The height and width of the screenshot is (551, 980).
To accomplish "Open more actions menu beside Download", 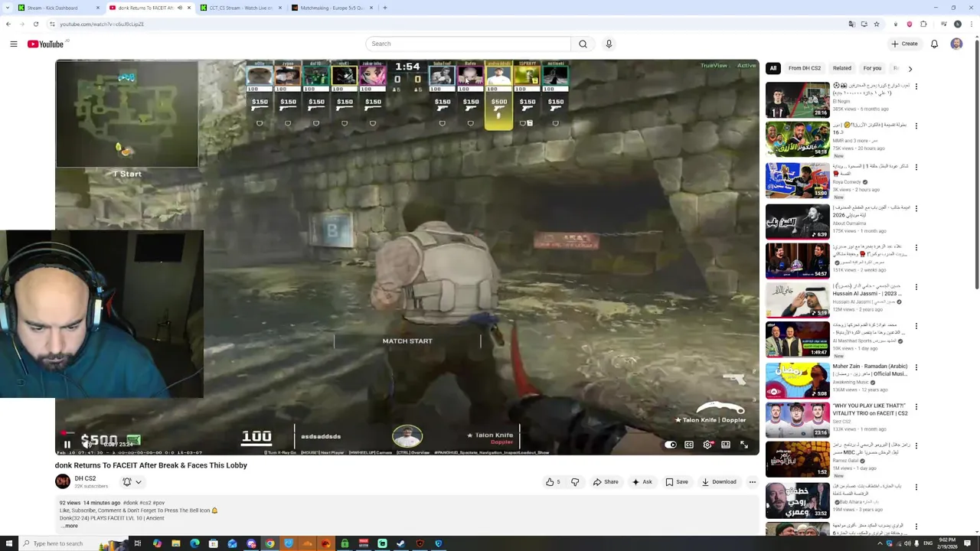I will click(x=753, y=482).
